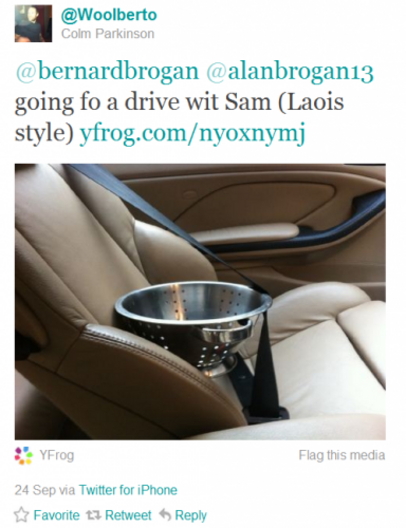Click the YFrog source label
Image resolution: width=406 pixels, height=528 pixels.
(x=57, y=455)
